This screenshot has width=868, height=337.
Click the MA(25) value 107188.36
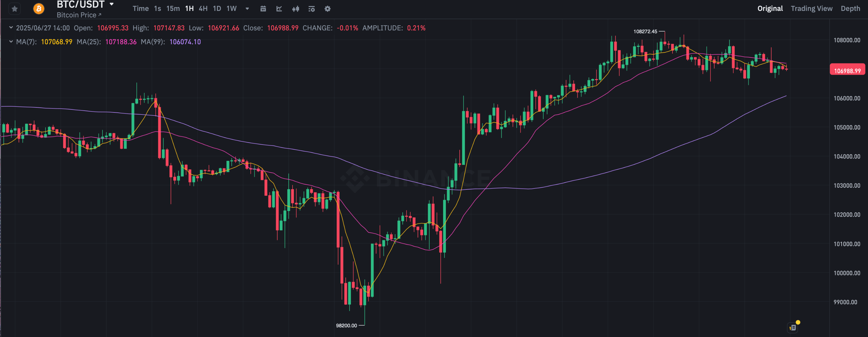pos(121,42)
